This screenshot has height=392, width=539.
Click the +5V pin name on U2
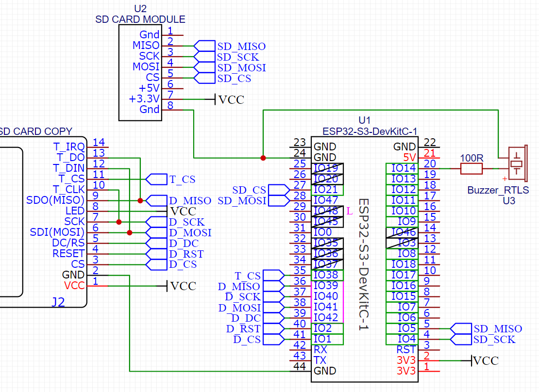pyautogui.click(x=149, y=88)
